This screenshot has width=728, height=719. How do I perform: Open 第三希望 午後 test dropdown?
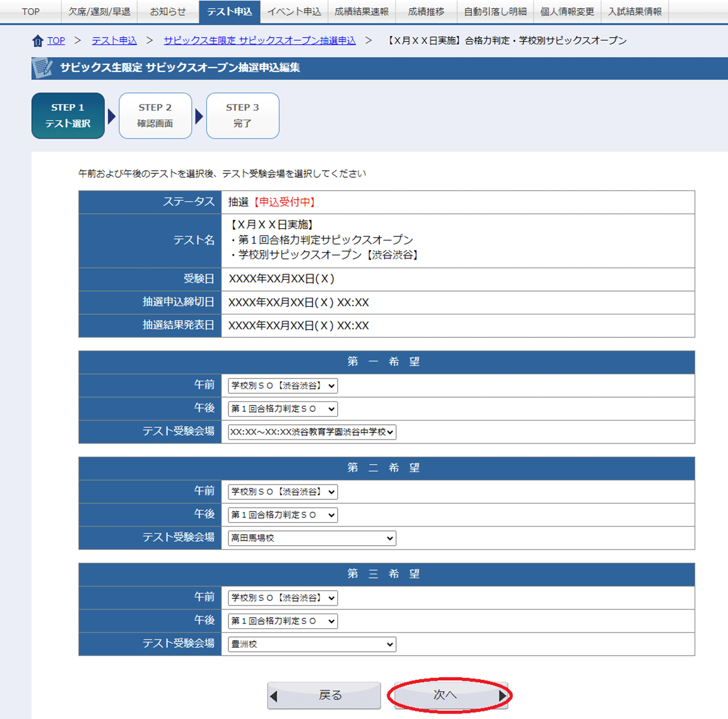point(283,621)
